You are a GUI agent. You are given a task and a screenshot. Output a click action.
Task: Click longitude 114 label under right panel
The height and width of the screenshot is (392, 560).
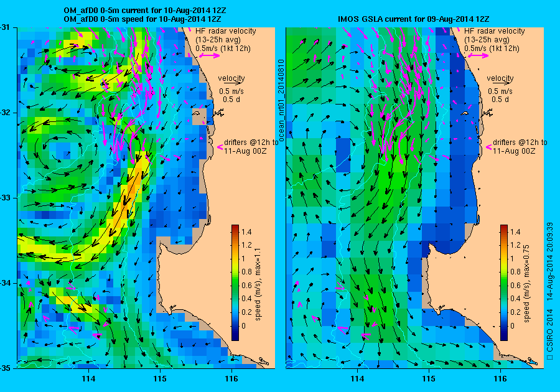(x=357, y=379)
